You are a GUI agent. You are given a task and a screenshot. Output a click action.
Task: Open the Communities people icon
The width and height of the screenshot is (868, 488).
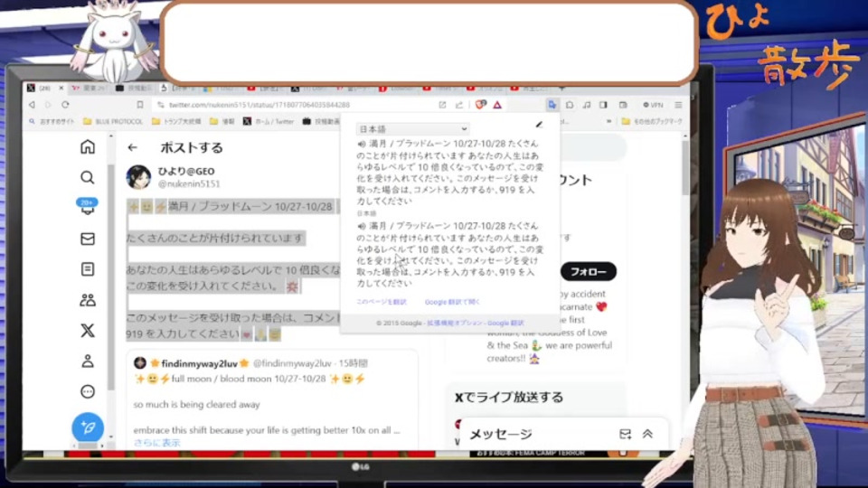[x=88, y=300]
